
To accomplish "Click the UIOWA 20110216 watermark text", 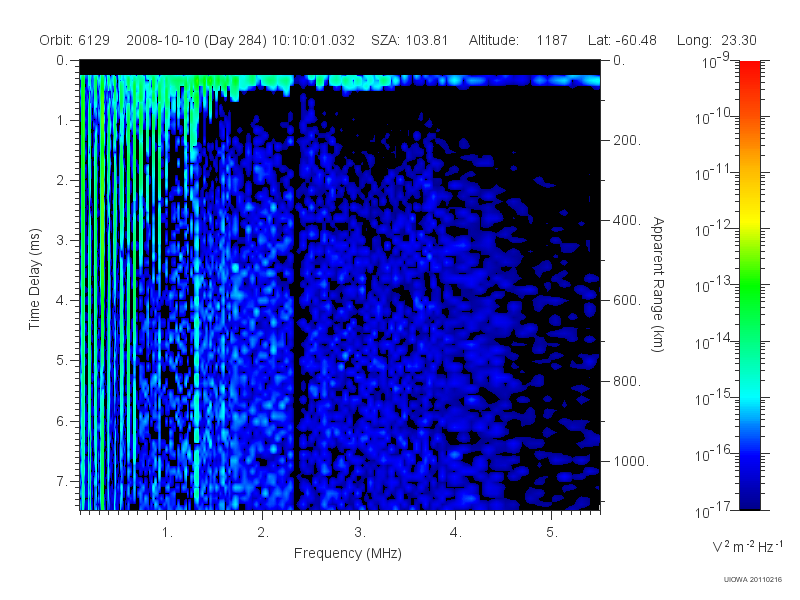I will [x=753, y=580].
